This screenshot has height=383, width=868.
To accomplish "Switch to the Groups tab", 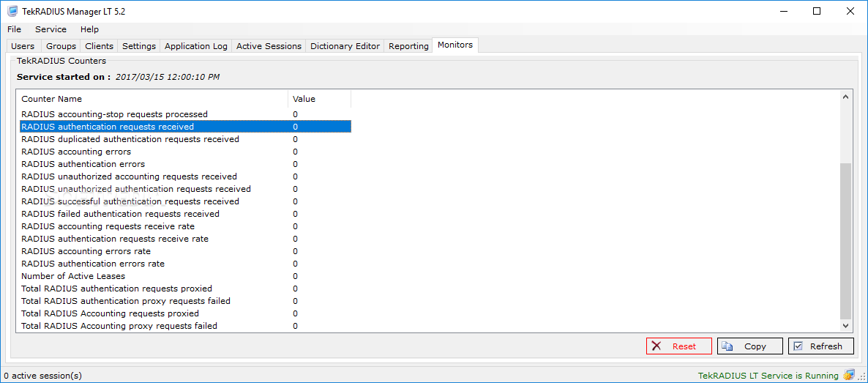I will click(x=61, y=47).
